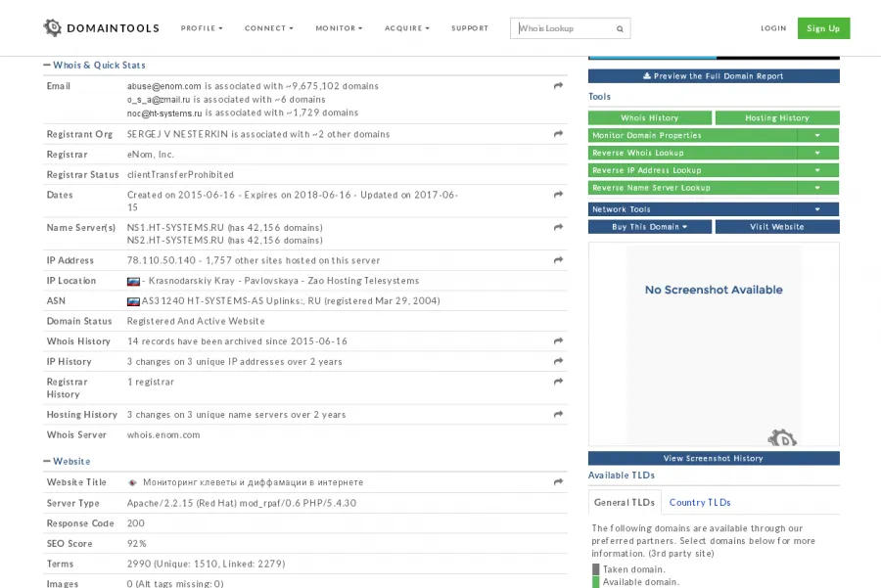Click the share arrow in Name Server(s) row
The image size is (881, 588).
[x=558, y=227]
